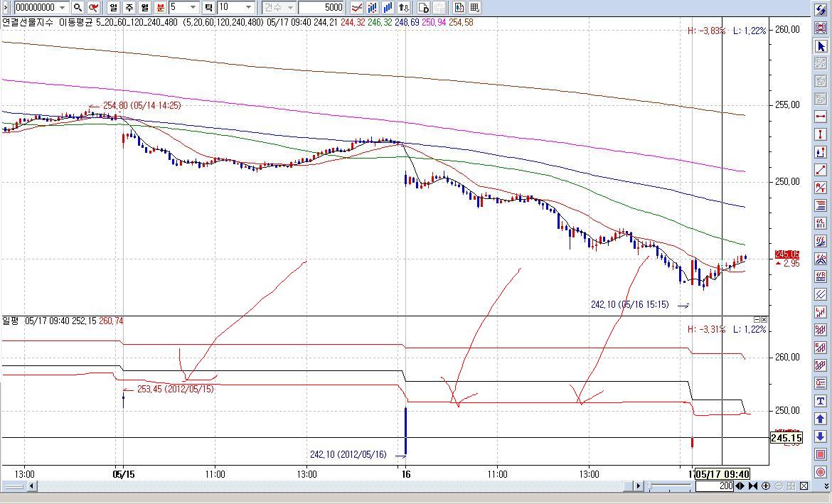Open the symbol code 000000000 dropdown

62,7
